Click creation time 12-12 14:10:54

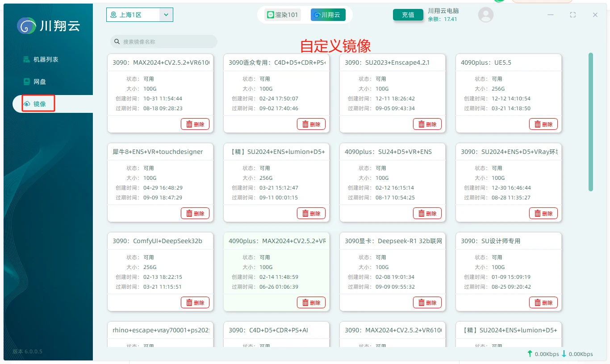(x=511, y=99)
